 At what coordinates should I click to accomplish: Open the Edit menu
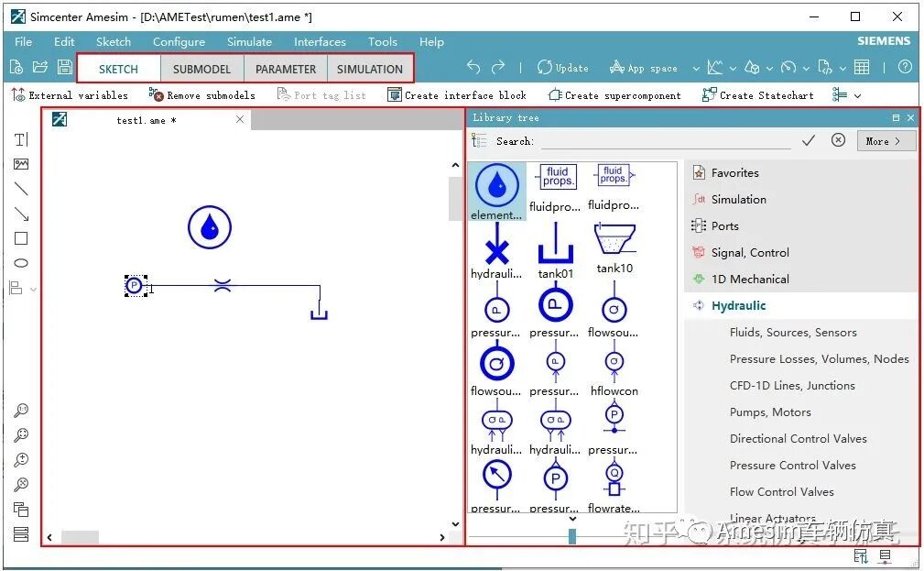tap(64, 42)
